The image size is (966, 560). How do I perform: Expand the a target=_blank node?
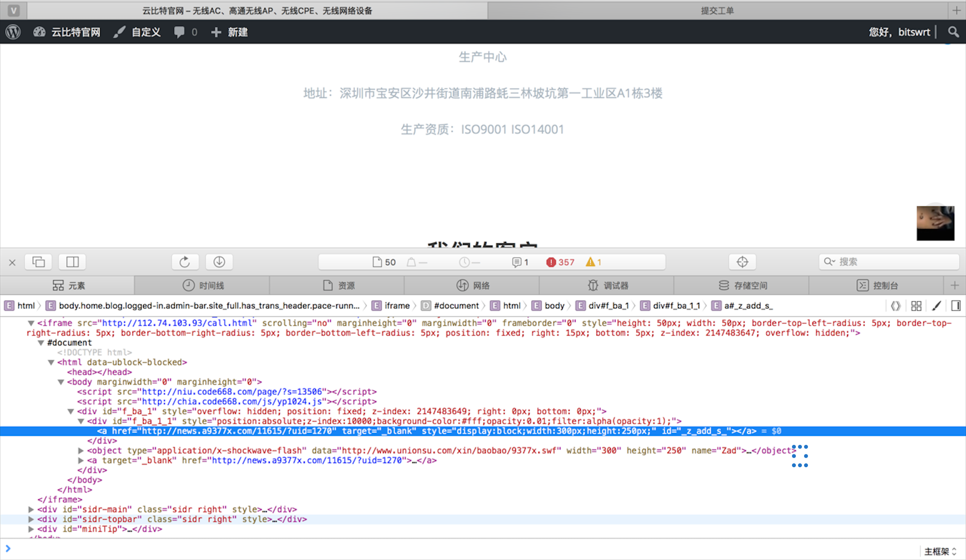pyautogui.click(x=81, y=460)
